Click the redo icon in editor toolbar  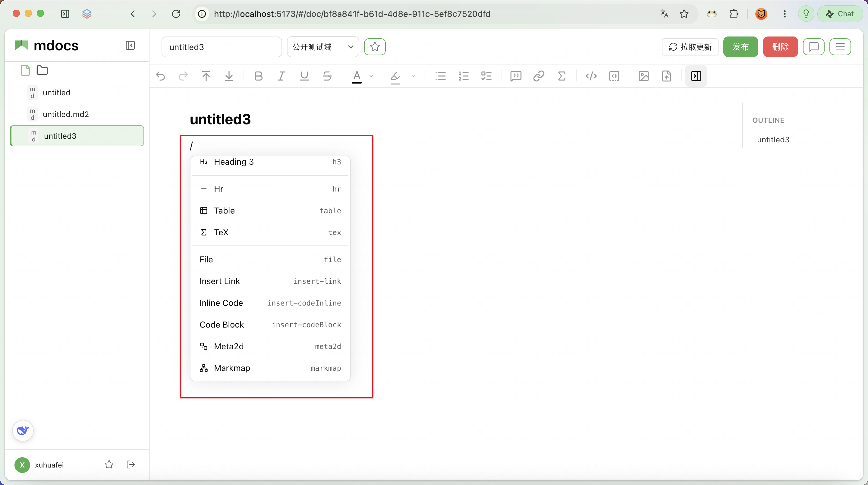tap(183, 76)
